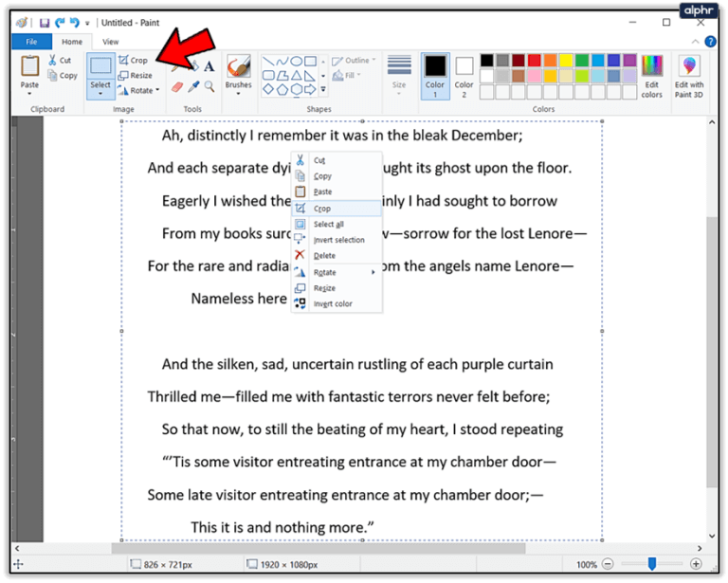Select the Right arrow shape
728x583 pixels.
310,89
